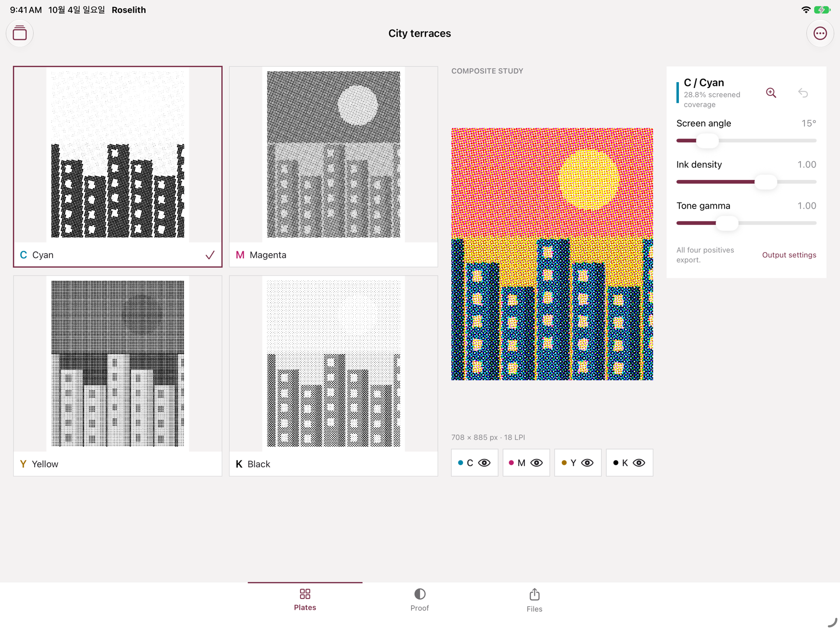Adjust the Ink density slider

tap(746, 181)
